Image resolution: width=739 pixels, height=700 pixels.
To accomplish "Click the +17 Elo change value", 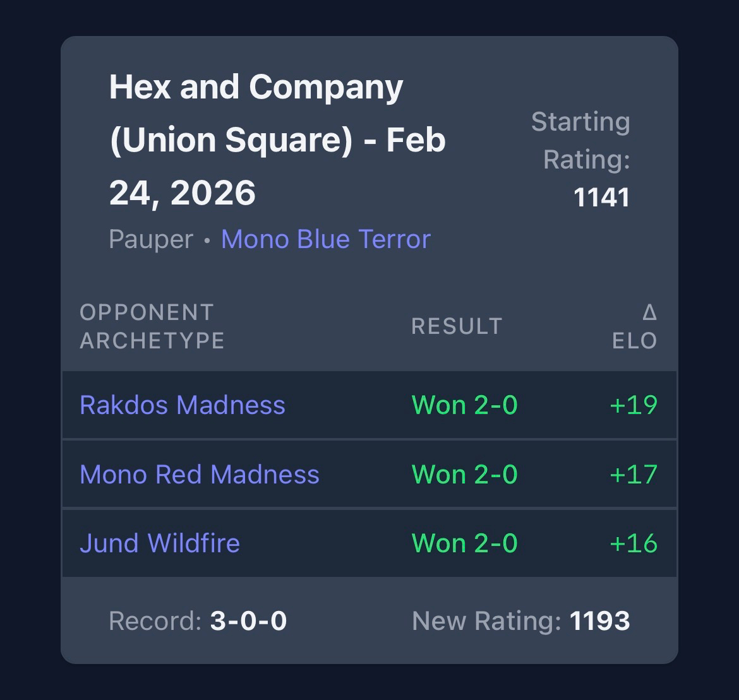I will click(x=634, y=475).
